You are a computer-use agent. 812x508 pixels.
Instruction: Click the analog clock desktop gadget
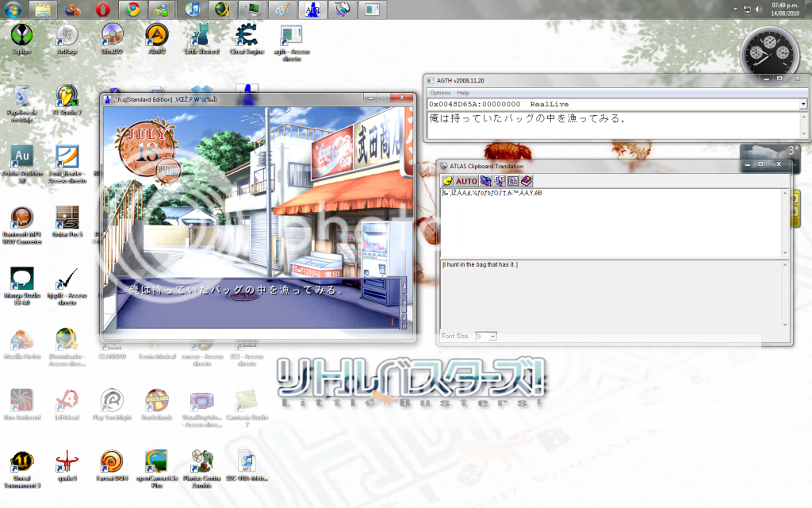[x=769, y=53]
